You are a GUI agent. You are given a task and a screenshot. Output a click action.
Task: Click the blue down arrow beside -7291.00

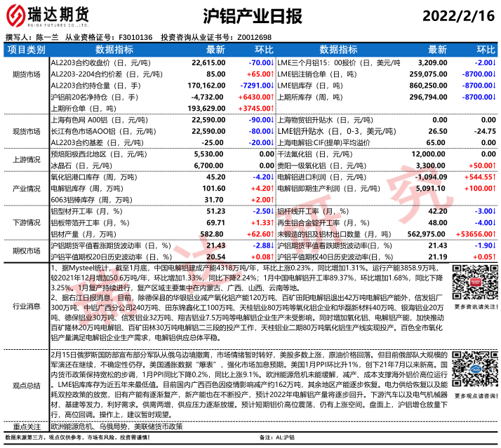tap(272, 85)
